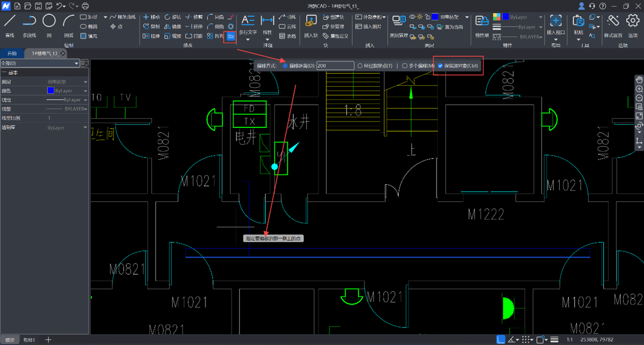Image resolution: width=644 pixels, height=345 pixels.
Task: Select the 多段线 (Polyline) tool
Action: click(x=29, y=21)
